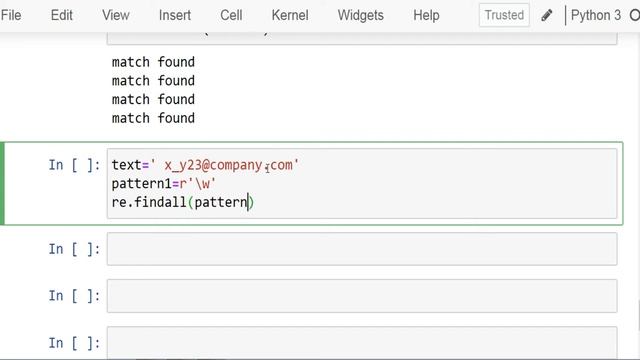
Task: Click the Trusted notebook button
Action: pyautogui.click(x=504, y=15)
